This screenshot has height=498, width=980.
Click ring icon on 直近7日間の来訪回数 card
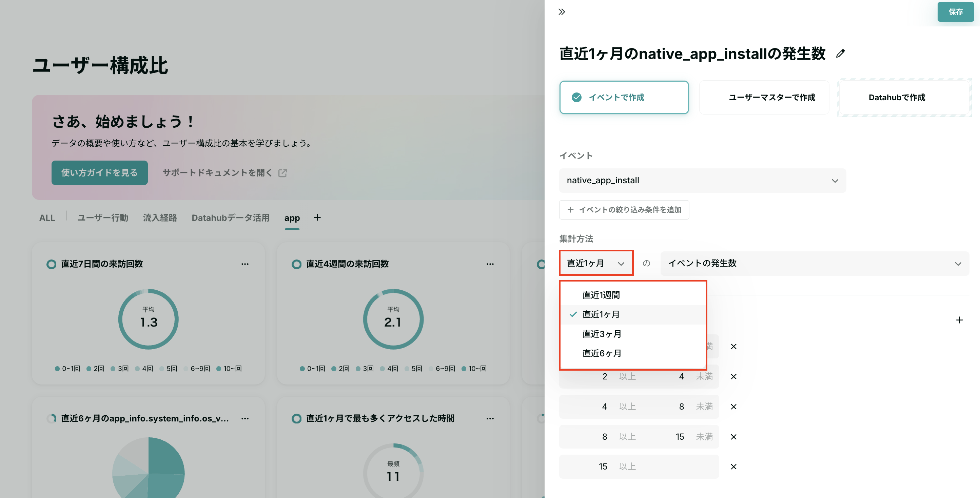coord(51,264)
